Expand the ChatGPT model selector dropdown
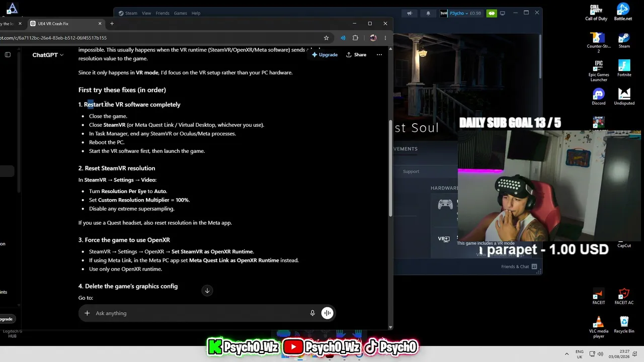 pyautogui.click(x=48, y=55)
